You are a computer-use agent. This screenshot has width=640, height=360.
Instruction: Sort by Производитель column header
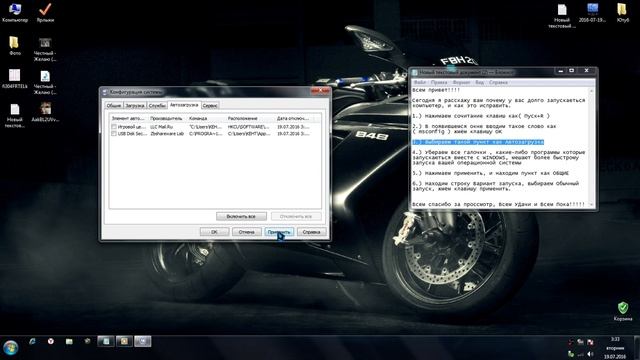tap(166, 118)
